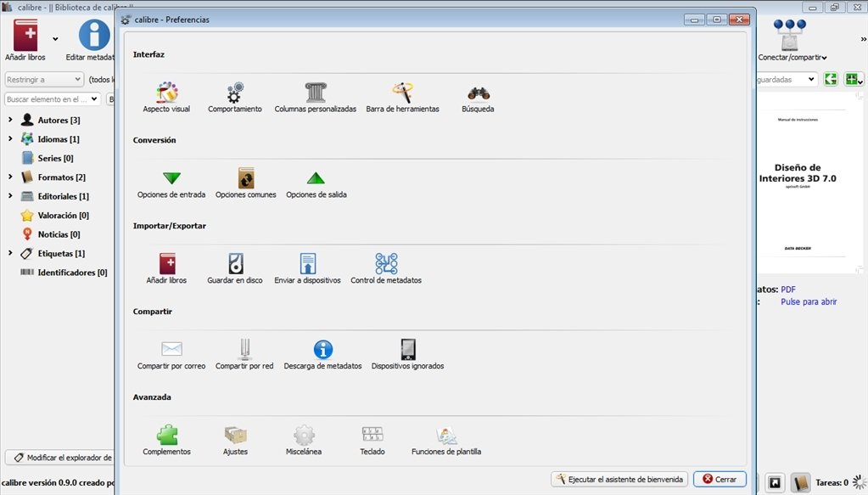Open Comportamiento settings
This screenshot has height=495, width=868.
pos(235,98)
